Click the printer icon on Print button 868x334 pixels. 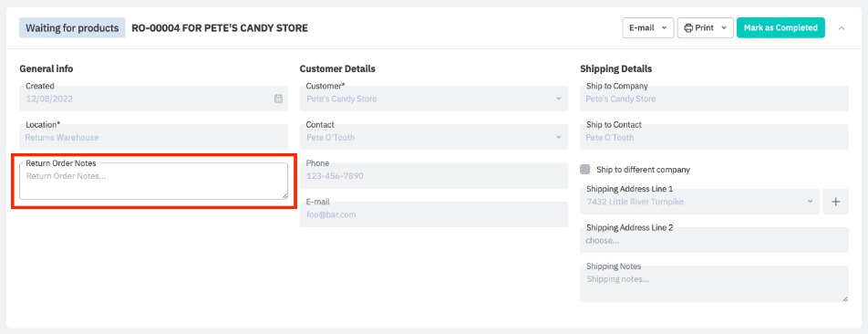688,27
